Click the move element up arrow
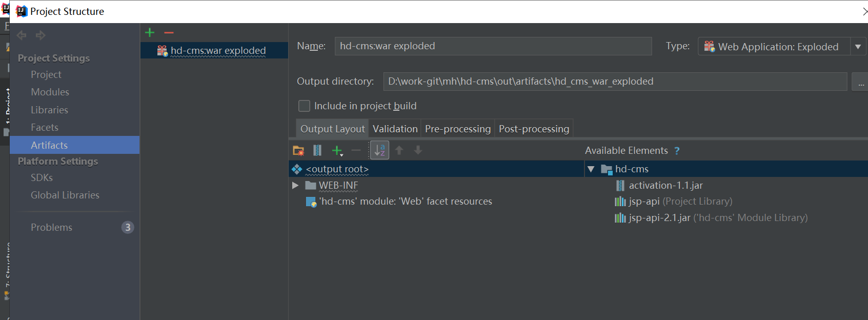Image resolution: width=868 pixels, height=320 pixels. click(x=399, y=150)
